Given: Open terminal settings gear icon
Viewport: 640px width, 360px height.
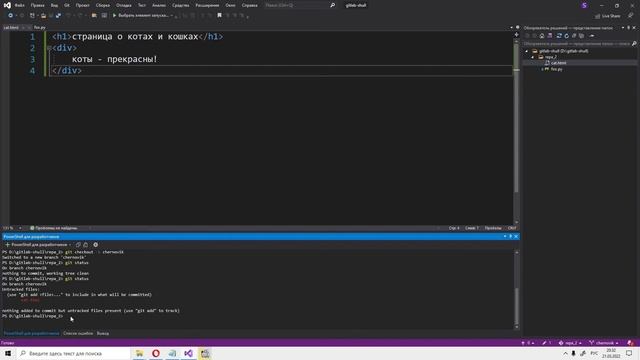Looking at the screenshot, I should [96, 245].
